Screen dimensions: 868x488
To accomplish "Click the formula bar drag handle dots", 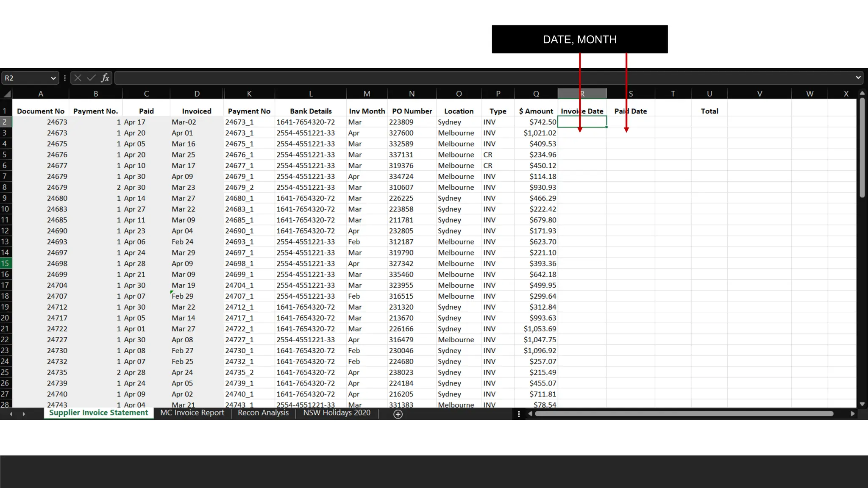I will 65,78.
